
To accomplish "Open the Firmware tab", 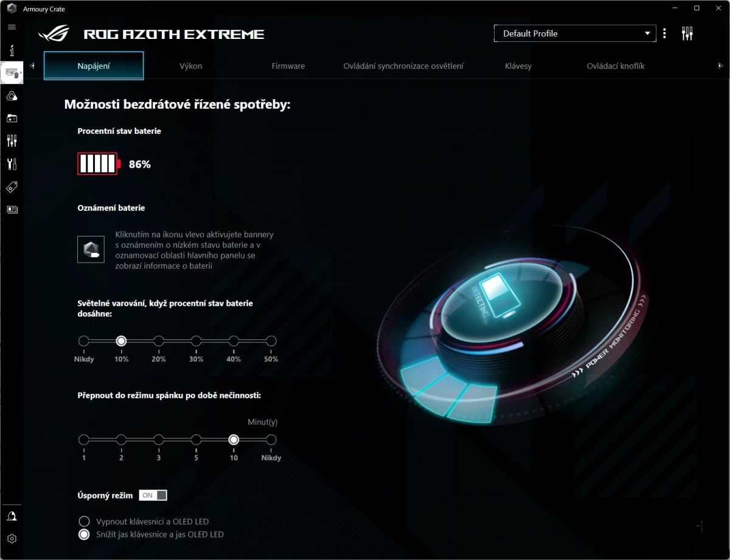I will (288, 66).
